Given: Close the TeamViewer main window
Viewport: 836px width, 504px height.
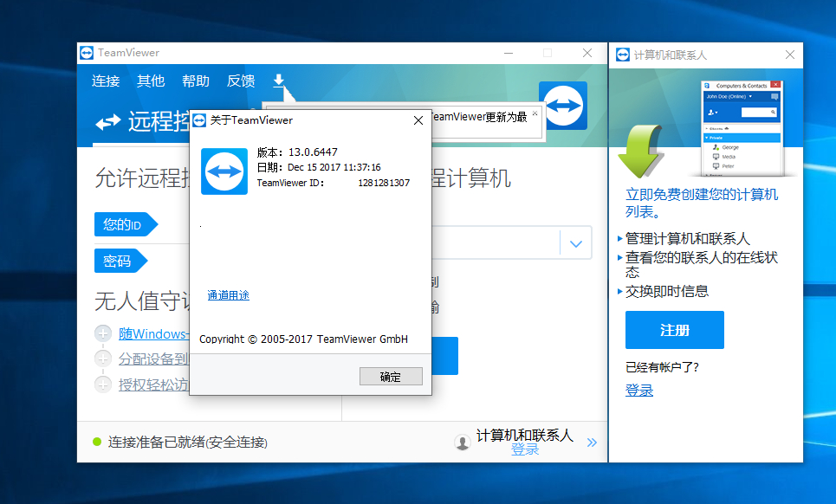Looking at the screenshot, I should (x=587, y=53).
